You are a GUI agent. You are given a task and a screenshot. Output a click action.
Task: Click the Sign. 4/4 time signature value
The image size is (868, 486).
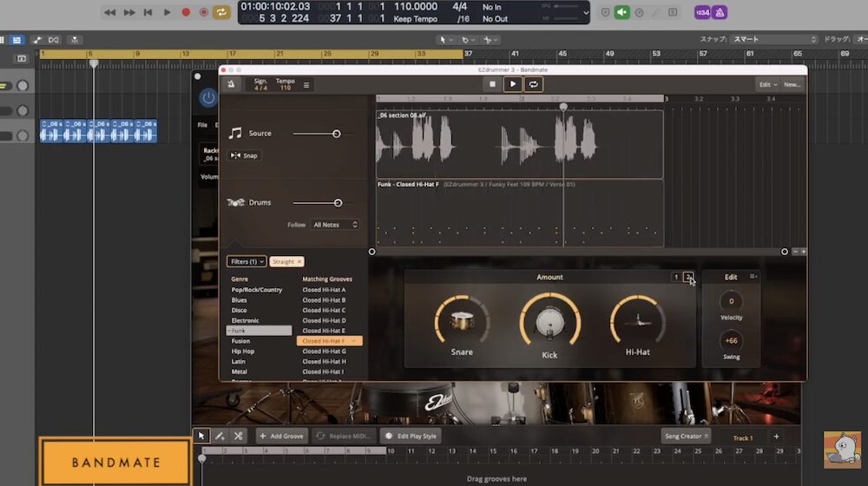tap(260, 88)
